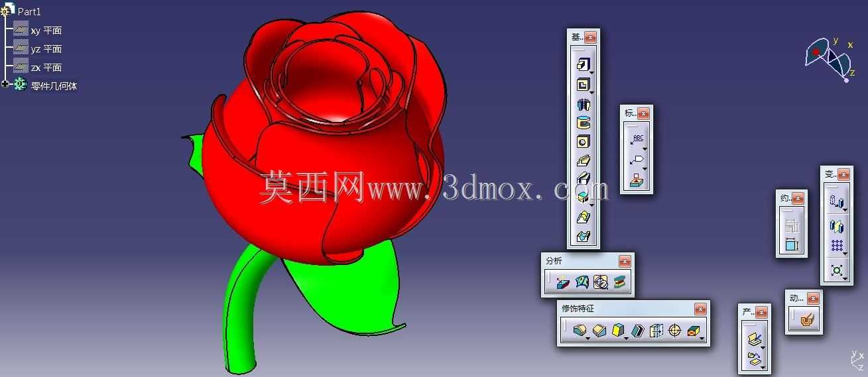Viewport: 868px width, 377px height.
Task: Select the Save in Catalog tool
Action: point(753,359)
